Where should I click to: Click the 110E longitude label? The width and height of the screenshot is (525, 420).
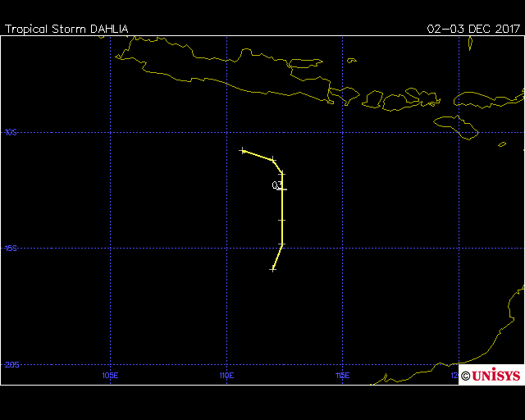[x=226, y=376]
